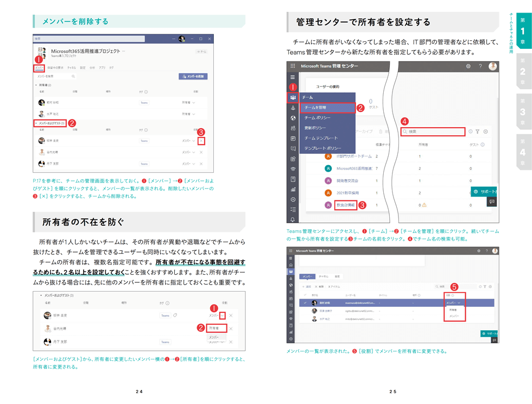Open the Meetings calendar icon in admin sidebar
This screenshot has width=532, height=404.
pos(293,138)
